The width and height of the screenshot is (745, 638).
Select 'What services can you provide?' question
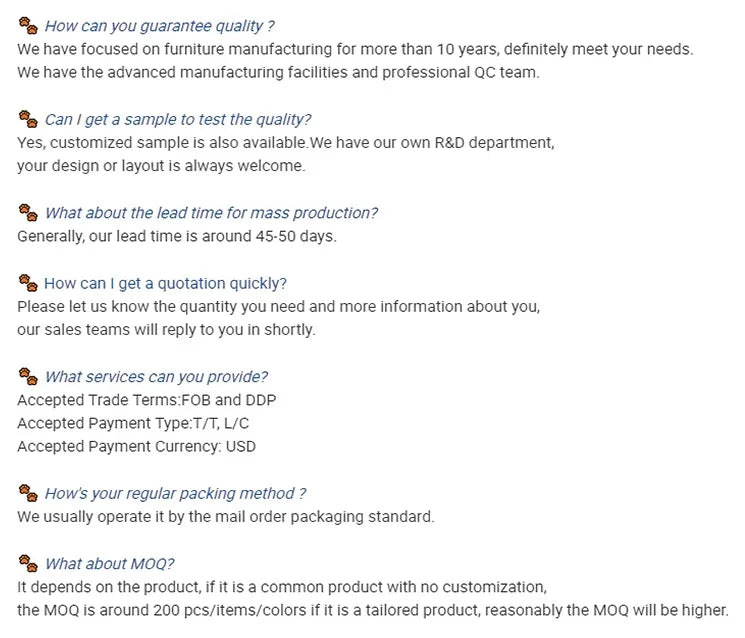(x=156, y=377)
